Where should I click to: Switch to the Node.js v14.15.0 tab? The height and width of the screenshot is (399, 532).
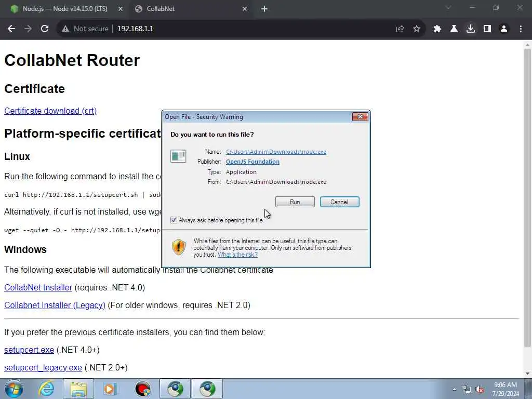click(x=64, y=9)
